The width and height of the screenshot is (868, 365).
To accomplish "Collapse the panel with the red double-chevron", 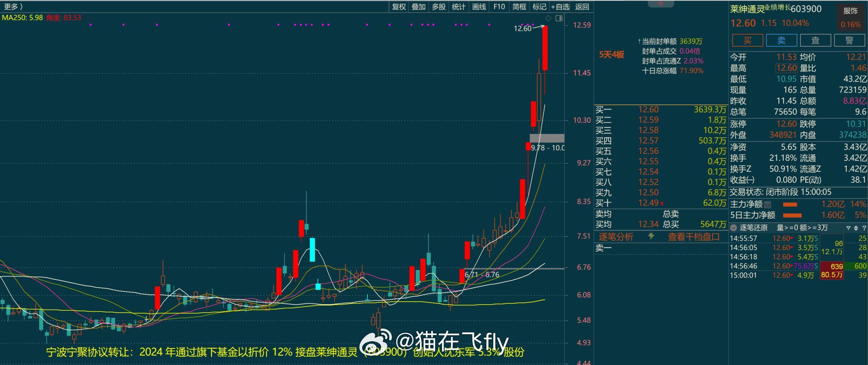I will tap(661, 4).
